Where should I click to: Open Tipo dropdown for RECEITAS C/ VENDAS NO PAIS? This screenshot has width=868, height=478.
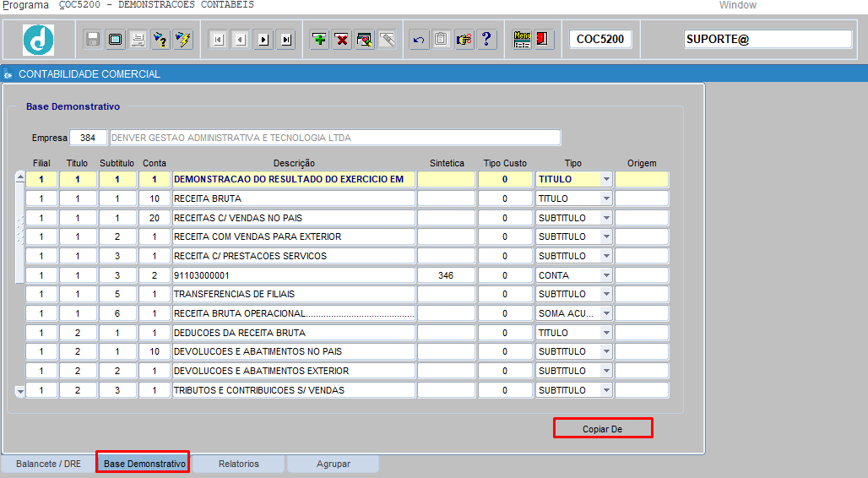tap(606, 218)
